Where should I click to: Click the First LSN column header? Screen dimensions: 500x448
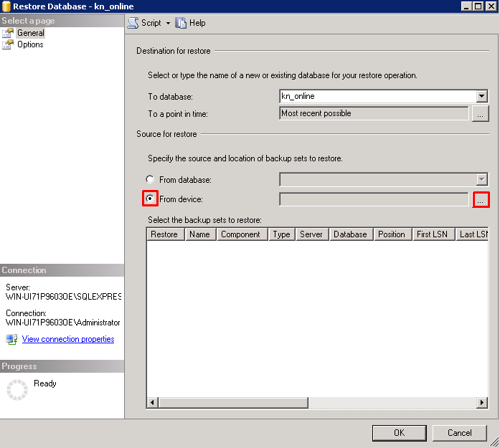click(x=434, y=234)
